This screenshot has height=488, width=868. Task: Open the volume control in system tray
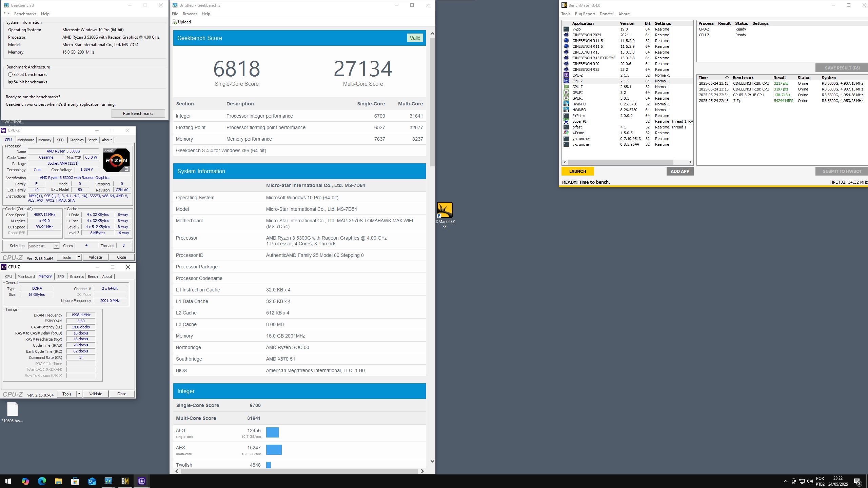(x=810, y=481)
